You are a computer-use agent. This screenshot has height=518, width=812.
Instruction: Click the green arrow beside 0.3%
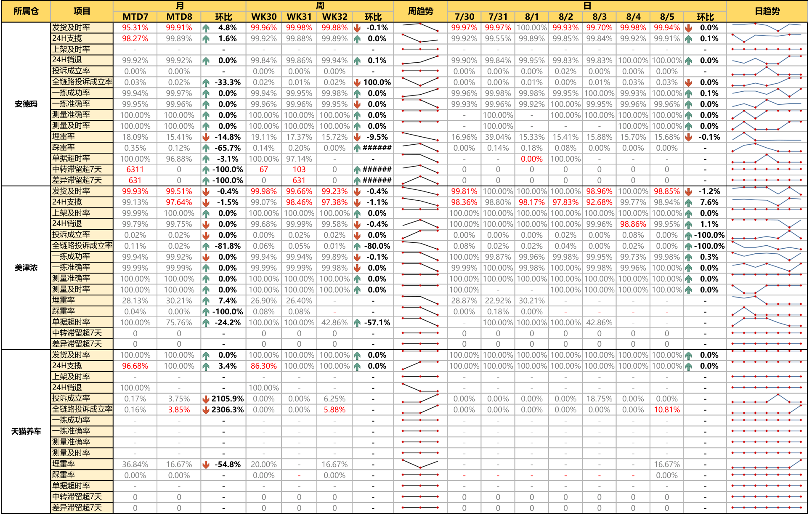688,258
